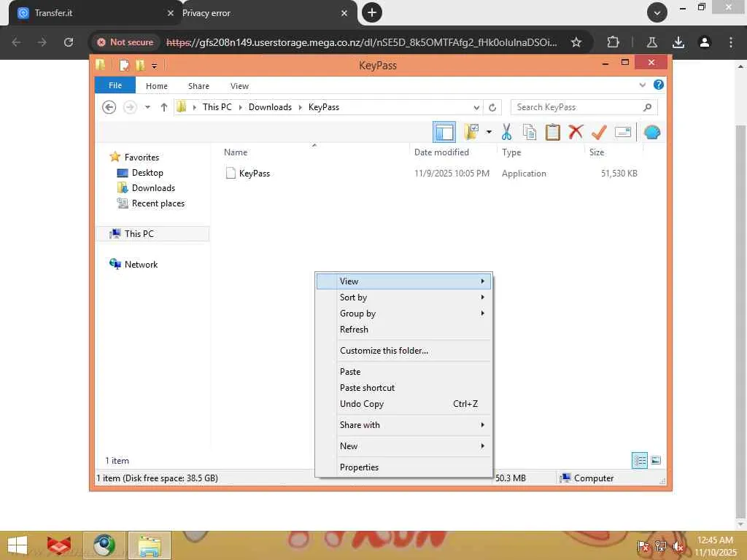Sort by the Name column header
This screenshot has width=747, height=560.
coord(236,152)
